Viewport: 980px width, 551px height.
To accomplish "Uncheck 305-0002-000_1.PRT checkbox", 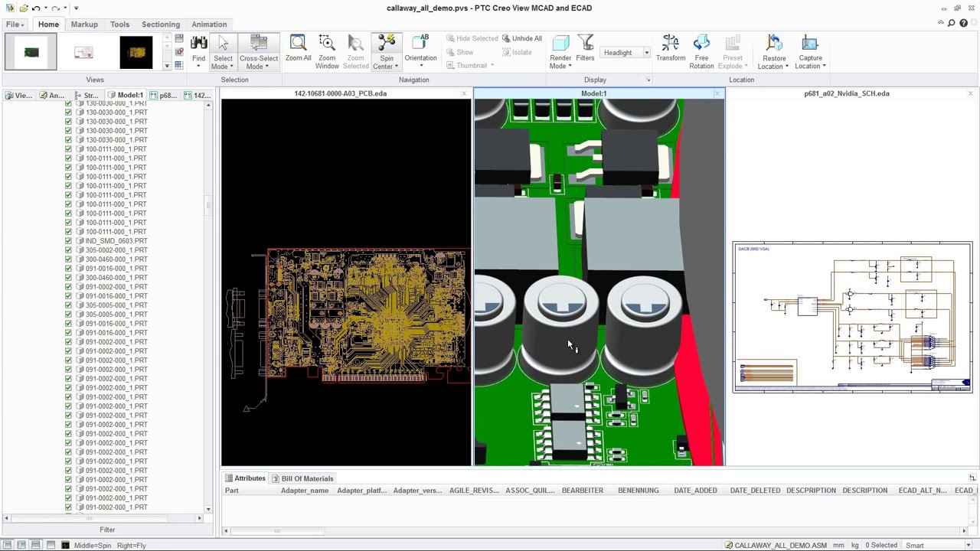I will [x=68, y=250].
